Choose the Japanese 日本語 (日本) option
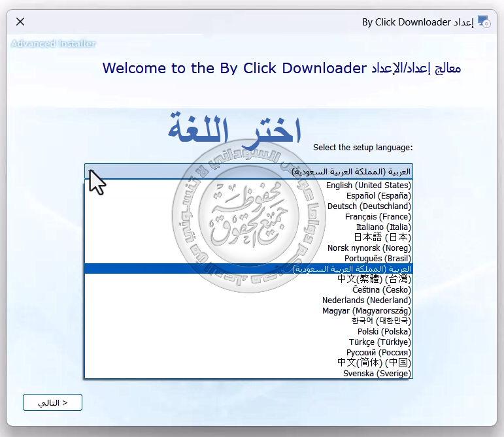Image resolution: width=504 pixels, height=437 pixels. pyautogui.click(x=382, y=238)
